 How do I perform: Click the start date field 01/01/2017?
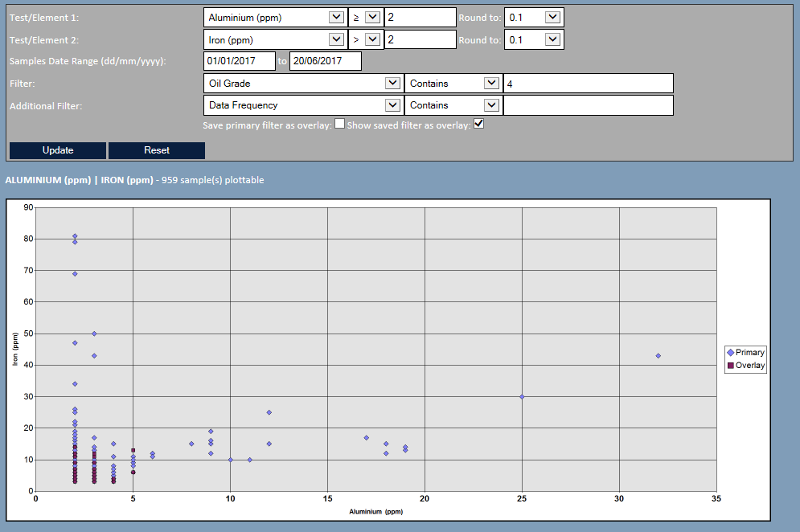(240, 61)
